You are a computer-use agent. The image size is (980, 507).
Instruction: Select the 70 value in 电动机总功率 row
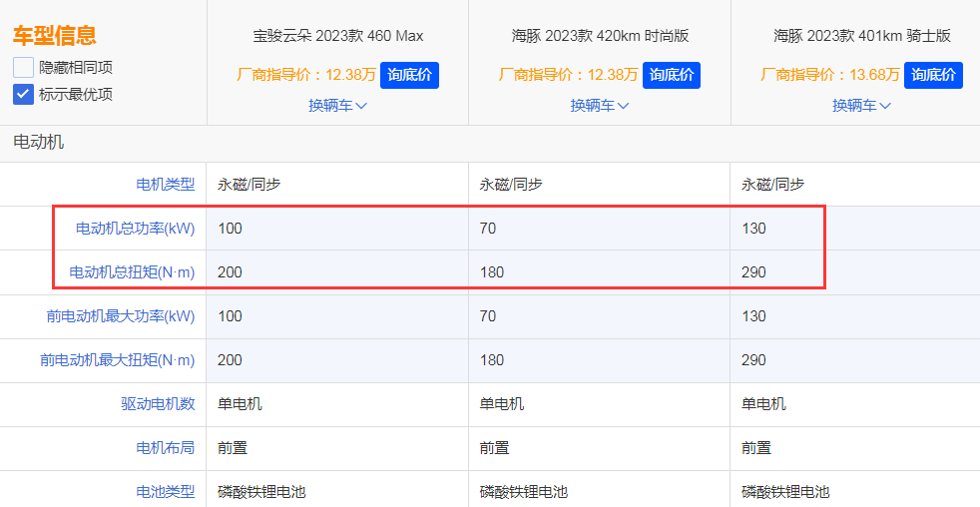point(487,229)
